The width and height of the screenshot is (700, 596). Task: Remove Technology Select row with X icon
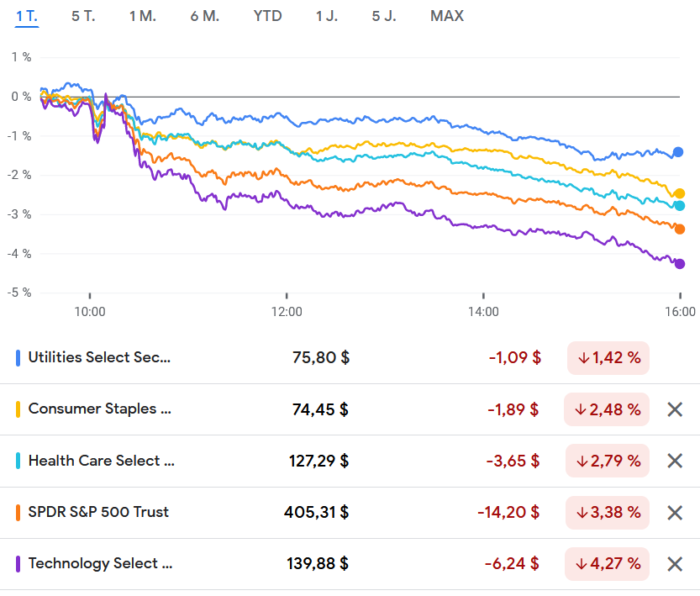674,564
